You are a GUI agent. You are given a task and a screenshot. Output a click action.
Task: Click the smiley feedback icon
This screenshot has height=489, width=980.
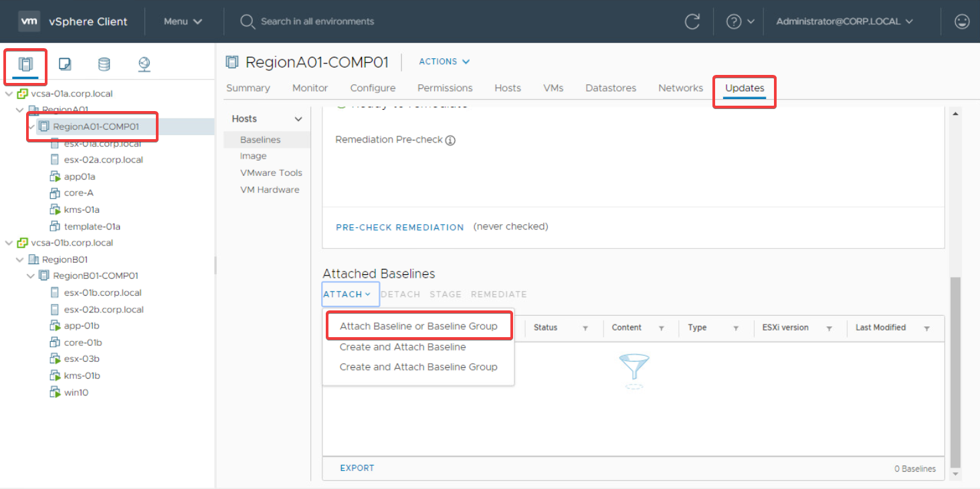click(x=962, y=21)
